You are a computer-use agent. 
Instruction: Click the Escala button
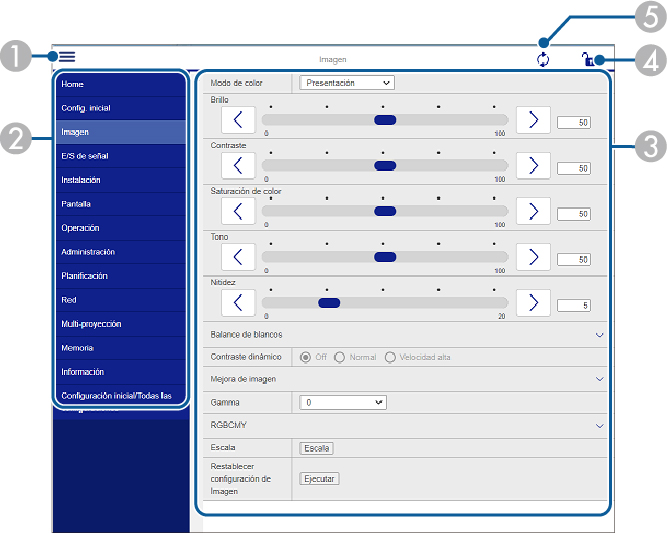317,448
